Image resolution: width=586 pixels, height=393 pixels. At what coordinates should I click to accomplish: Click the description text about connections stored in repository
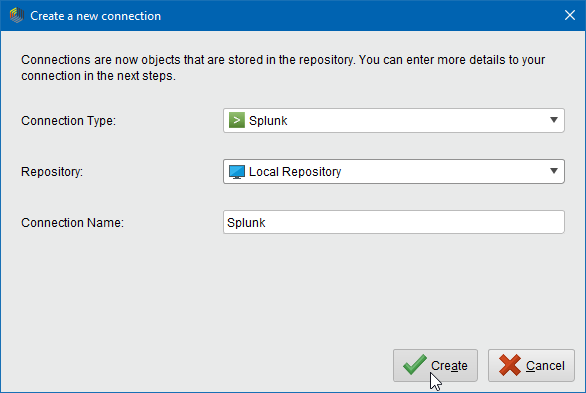(283, 68)
